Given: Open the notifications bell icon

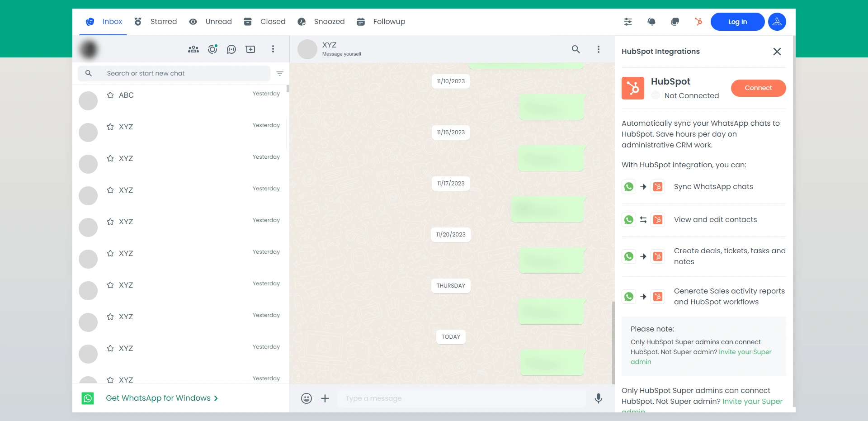Looking at the screenshot, I should click(x=651, y=22).
